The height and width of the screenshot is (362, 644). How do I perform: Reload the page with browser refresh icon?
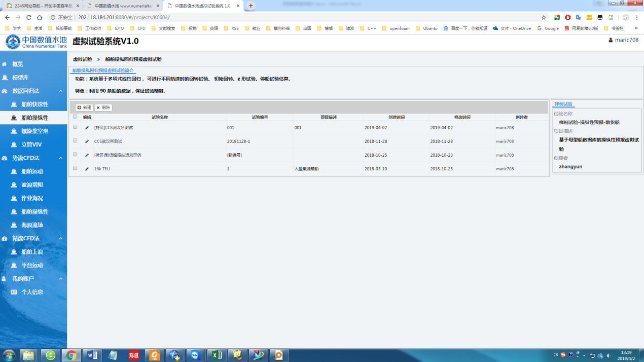[x=29, y=17]
